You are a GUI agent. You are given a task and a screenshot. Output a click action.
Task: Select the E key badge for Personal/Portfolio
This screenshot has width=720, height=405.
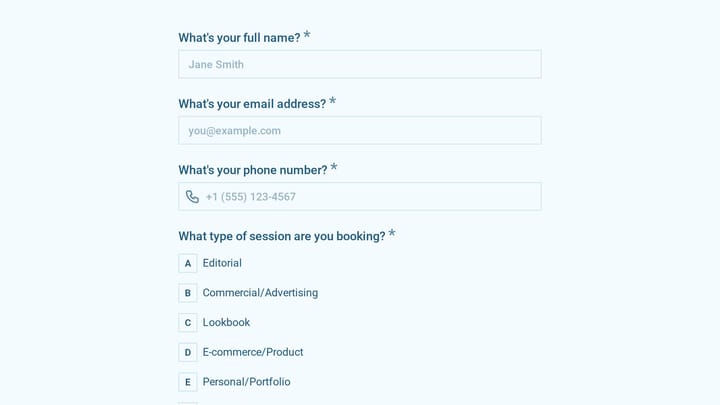coord(188,382)
